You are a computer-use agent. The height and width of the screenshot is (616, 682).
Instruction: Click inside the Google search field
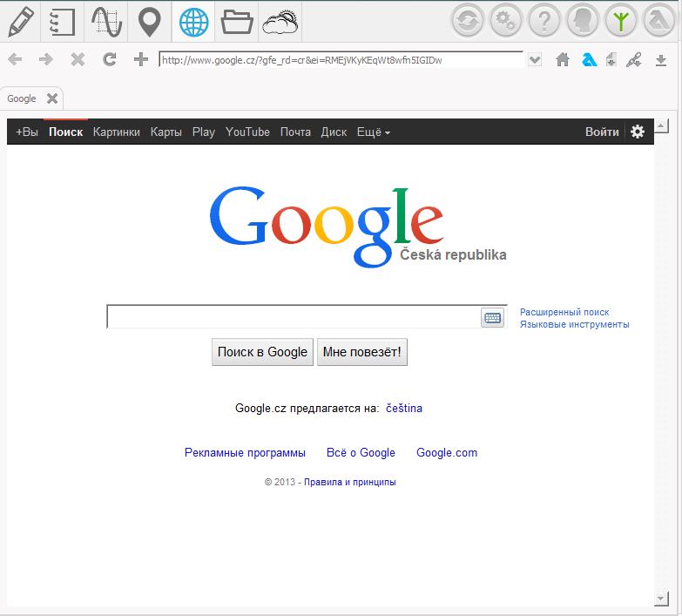pyautogui.click(x=293, y=317)
